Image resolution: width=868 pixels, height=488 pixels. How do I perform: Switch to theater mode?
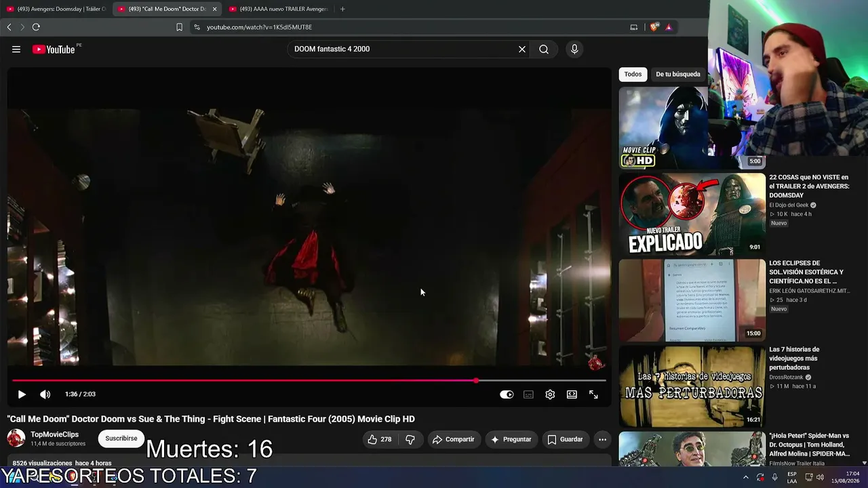572,394
